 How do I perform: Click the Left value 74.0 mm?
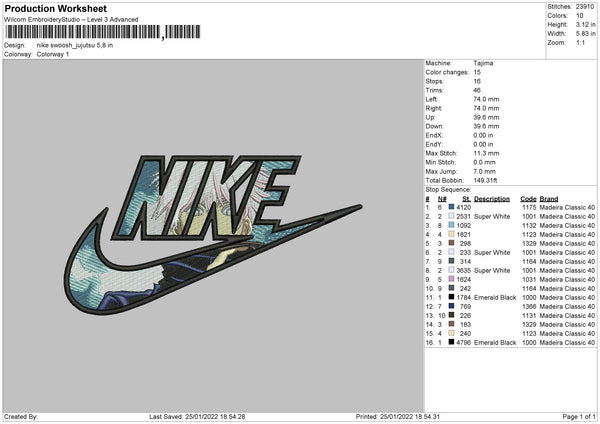[x=486, y=99]
